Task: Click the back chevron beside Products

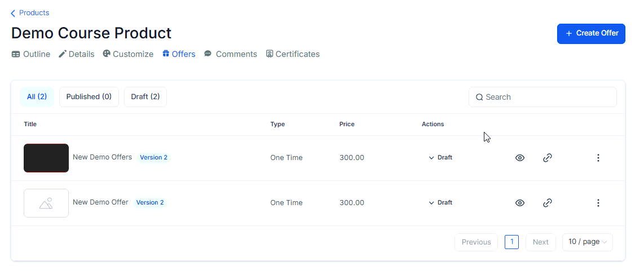Action: click(x=13, y=13)
